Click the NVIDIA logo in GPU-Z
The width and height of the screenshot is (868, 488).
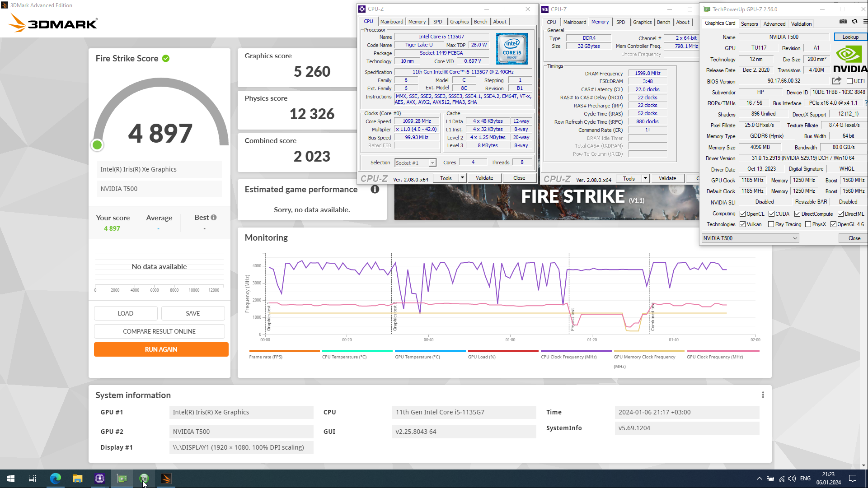tap(850, 59)
